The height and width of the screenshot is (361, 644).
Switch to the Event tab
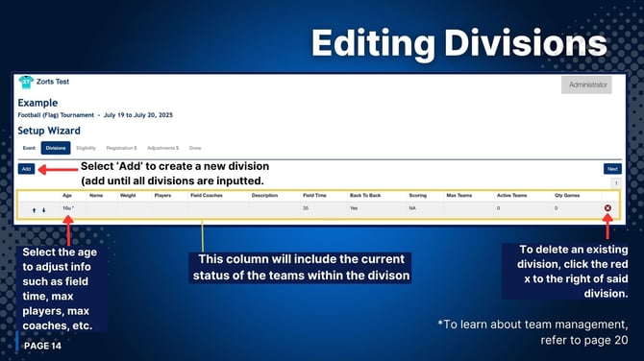pyautogui.click(x=29, y=148)
